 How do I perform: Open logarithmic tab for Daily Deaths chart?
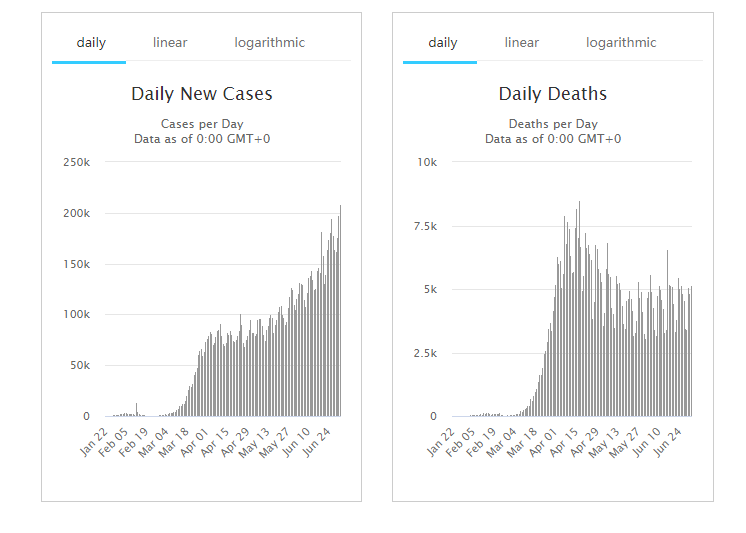tap(621, 43)
